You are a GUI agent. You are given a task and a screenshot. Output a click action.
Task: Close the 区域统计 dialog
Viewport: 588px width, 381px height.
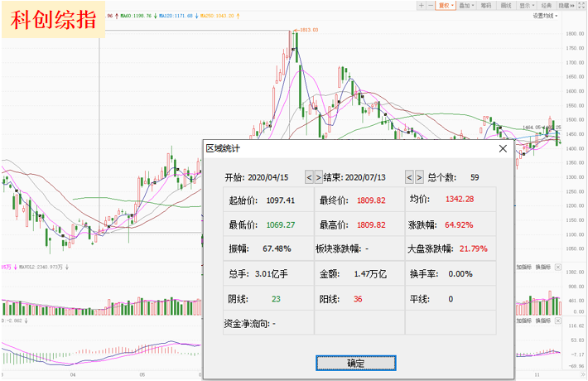[x=503, y=148]
